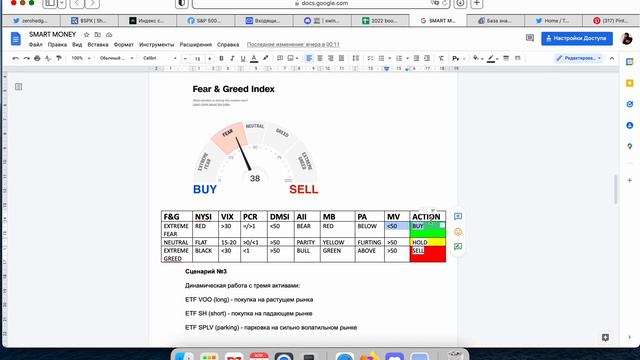The width and height of the screenshot is (640, 360).
Task: Open Tasks in side panel
Action: click(x=629, y=104)
